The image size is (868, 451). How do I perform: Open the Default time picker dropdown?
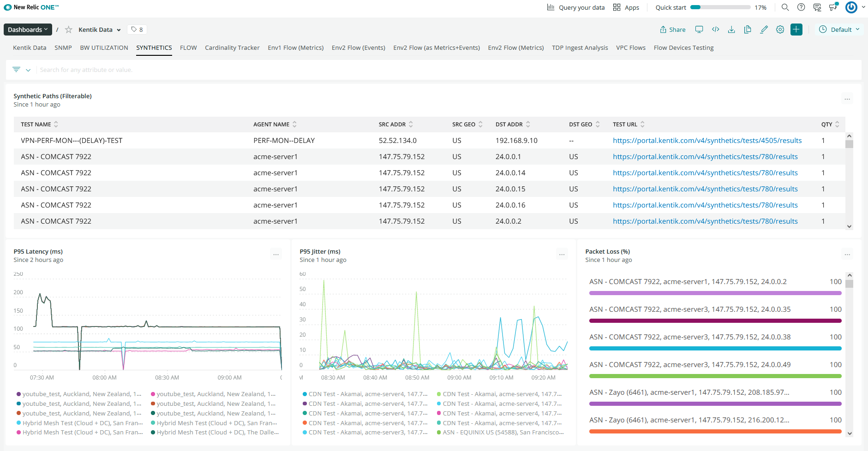[839, 30]
